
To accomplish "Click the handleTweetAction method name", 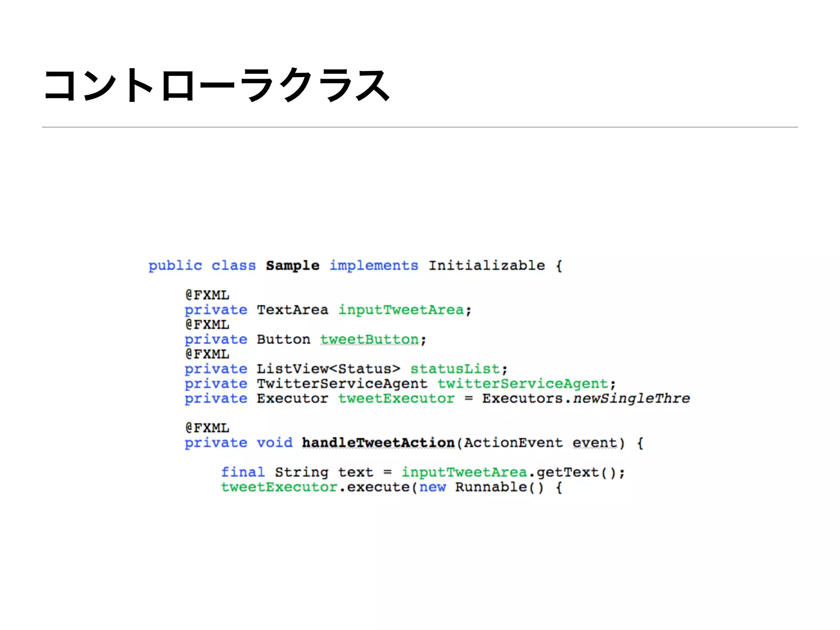I will click(x=378, y=443).
